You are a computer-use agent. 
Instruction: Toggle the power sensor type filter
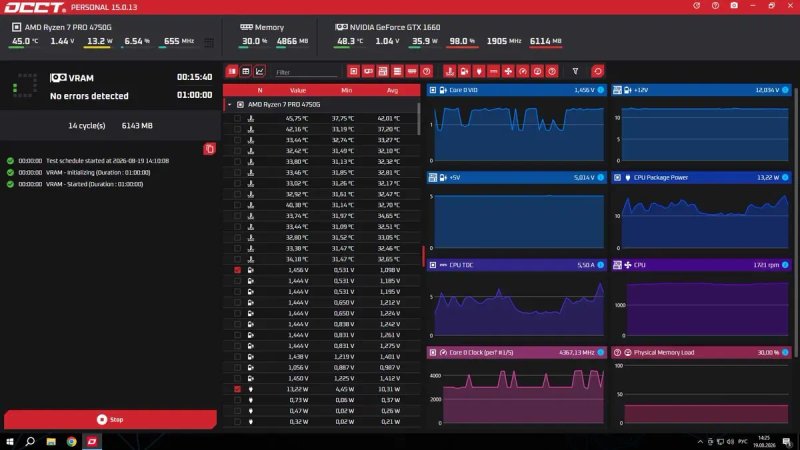(x=479, y=71)
